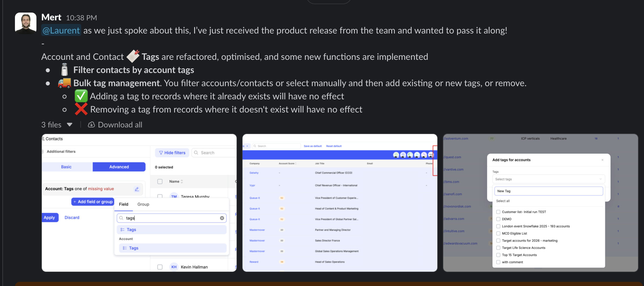This screenshot has height=286, width=644.
Task: Click the New Tag input field
Action: pos(548,191)
